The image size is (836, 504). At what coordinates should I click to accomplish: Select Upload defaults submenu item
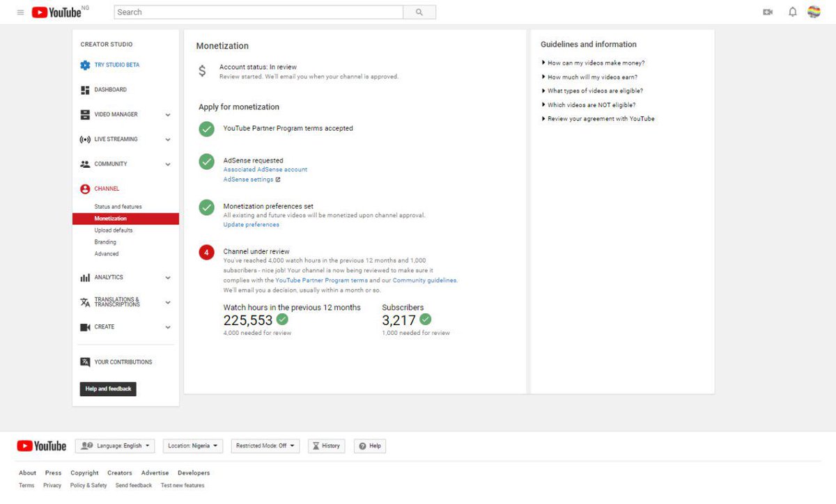114,230
